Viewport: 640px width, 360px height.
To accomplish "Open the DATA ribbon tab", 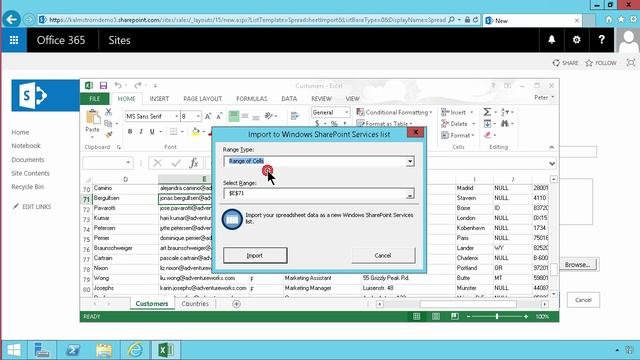I will coord(289,99).
